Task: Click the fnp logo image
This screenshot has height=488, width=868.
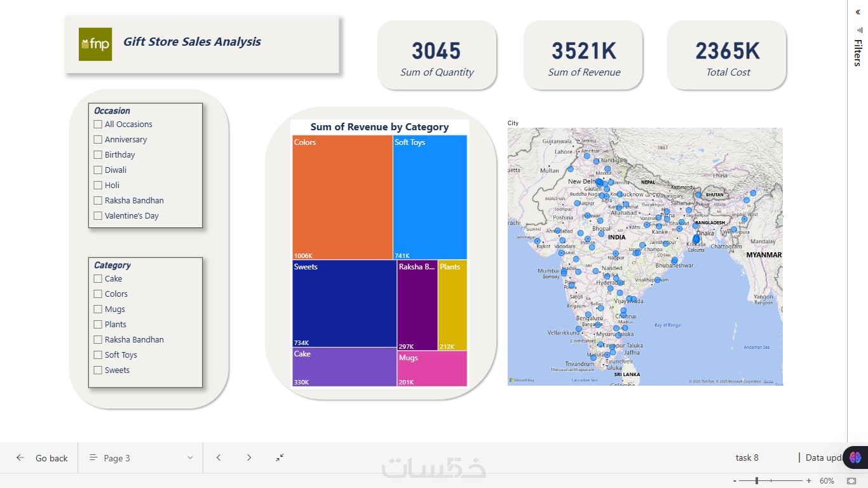Action: 95,44
